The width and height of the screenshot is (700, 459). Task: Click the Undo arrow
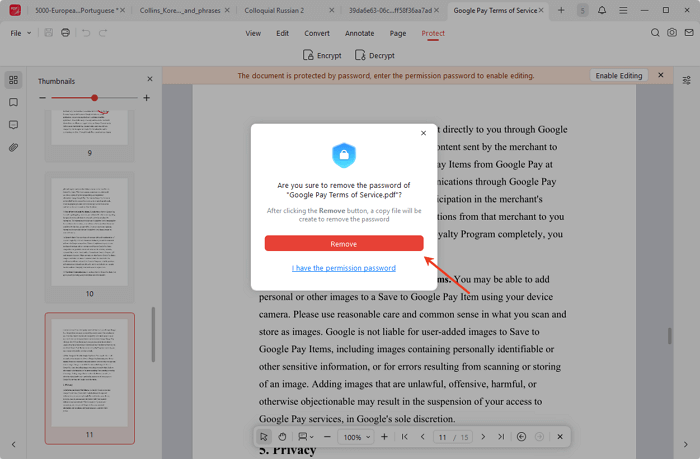tap(86, 33)
